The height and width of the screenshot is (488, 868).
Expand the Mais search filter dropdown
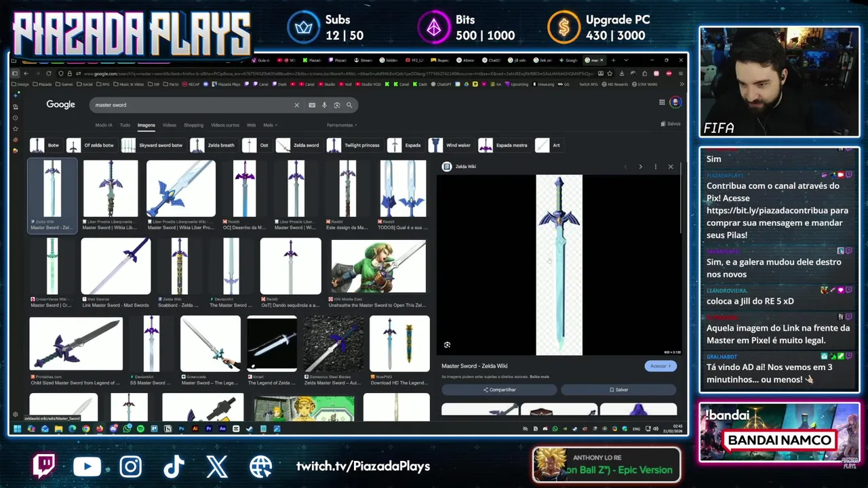point(270,125)
